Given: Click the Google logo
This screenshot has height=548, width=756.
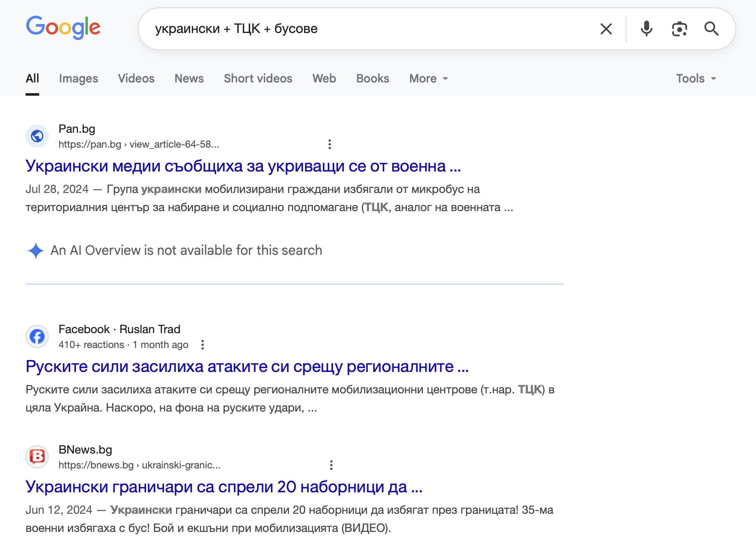Looking at the screenshot, I should click(63, 28).
